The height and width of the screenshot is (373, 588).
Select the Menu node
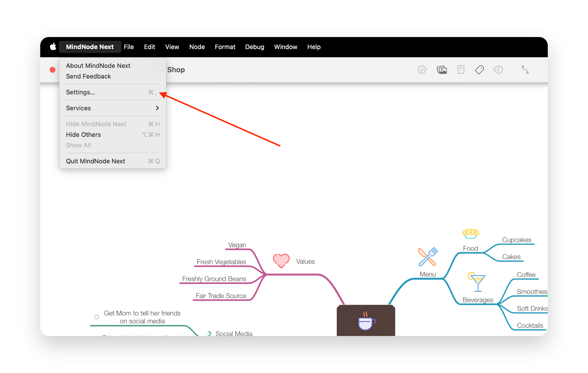pyautogui.click(x=428, y=274)
